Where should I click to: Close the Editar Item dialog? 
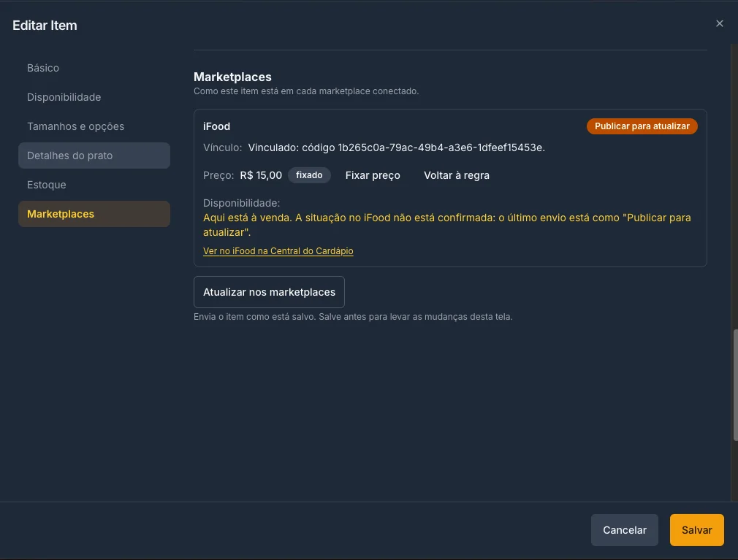pos(719,23)
